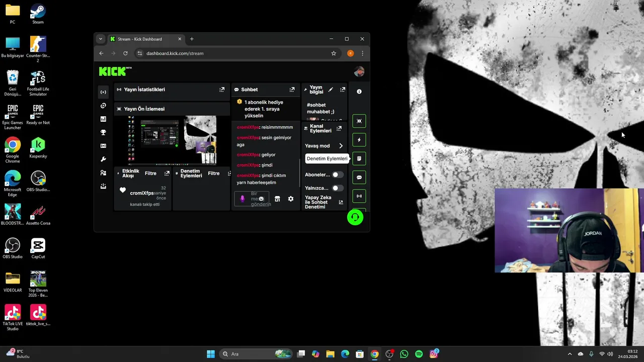Click the Kick profile avatar
Screen dimensions: 644x362
[x=359, y=72]
